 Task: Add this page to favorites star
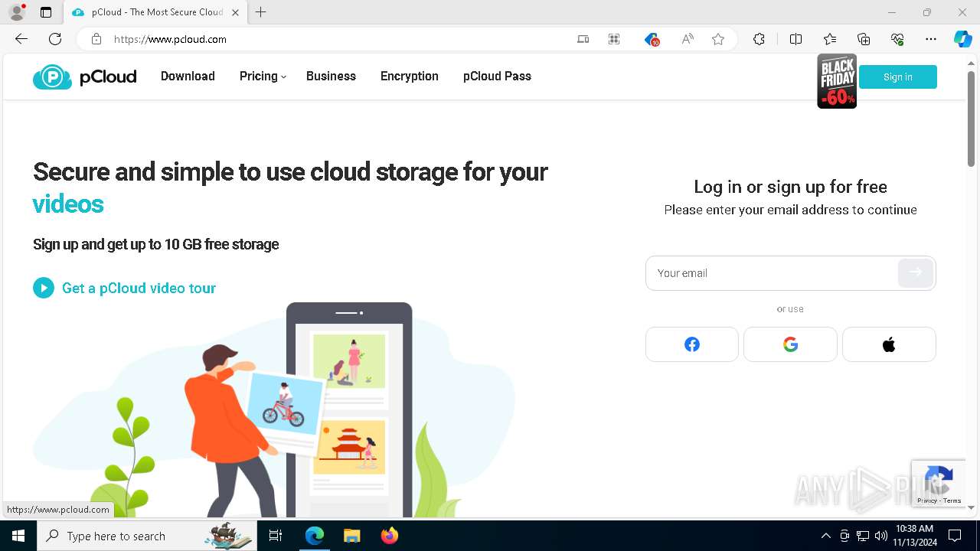click(x=718, y=39)
